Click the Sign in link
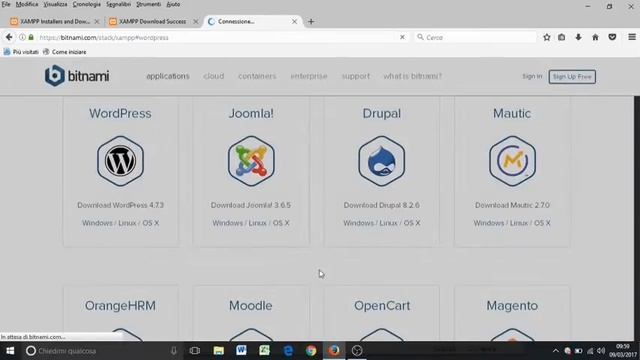The image size is (640, 360). click(532, 76)
